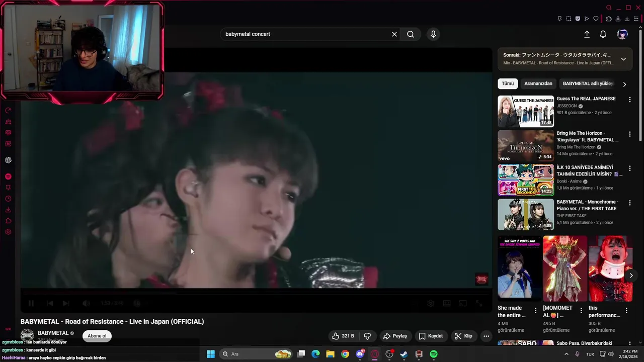Subscribe with the Abone ol button
Image resolution: width=644 pixels, height=362 pixels.
(x=97, y=336)
